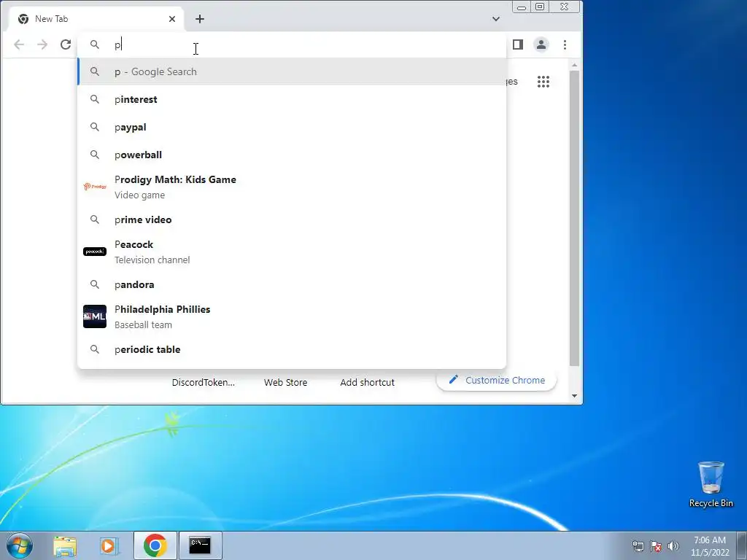Click the Action Center flag tray icon
This screenshot has height=560, width=747.
click(x=656, y=546)
